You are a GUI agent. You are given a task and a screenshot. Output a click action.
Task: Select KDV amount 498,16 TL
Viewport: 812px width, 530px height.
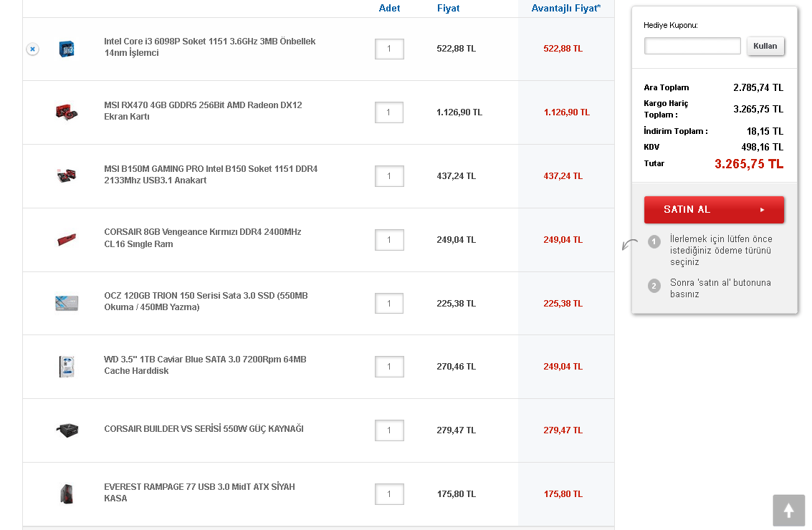tap(763, 147)
